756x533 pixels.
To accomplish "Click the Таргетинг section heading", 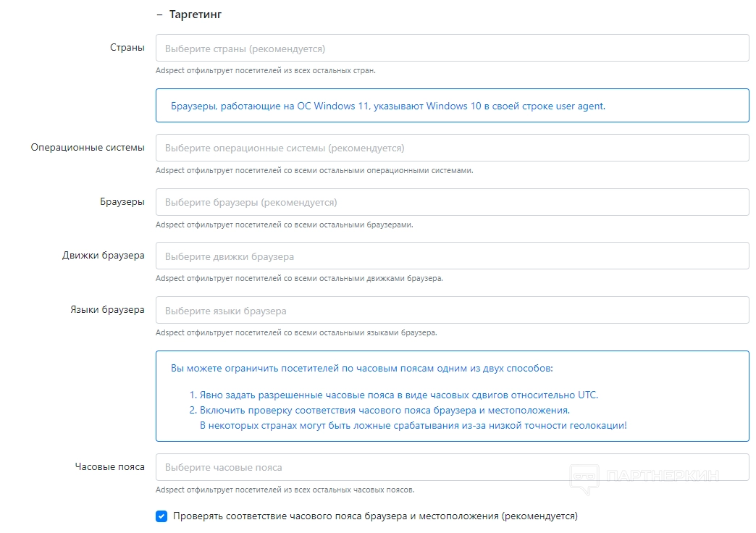I will (x=195, y=14).
